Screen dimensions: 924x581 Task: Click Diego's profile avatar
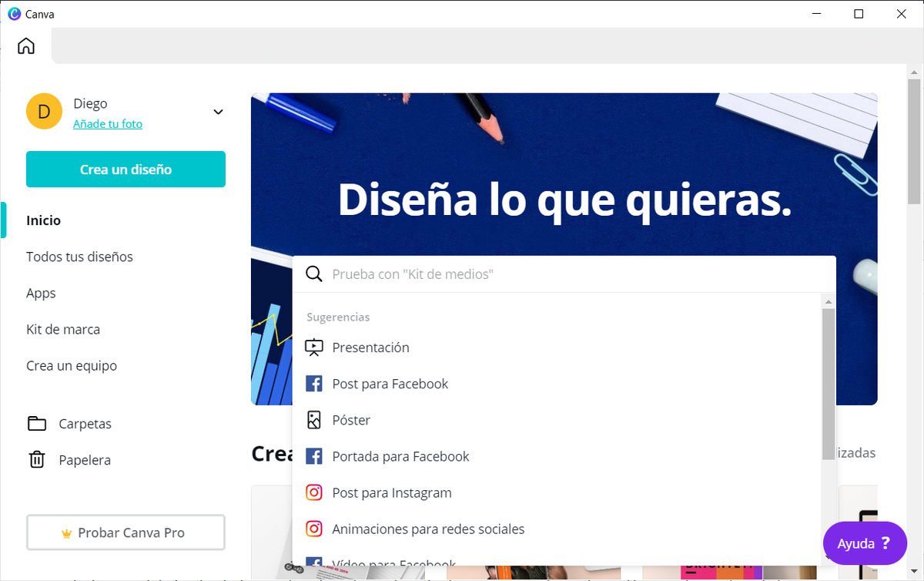tap(44, 112)
